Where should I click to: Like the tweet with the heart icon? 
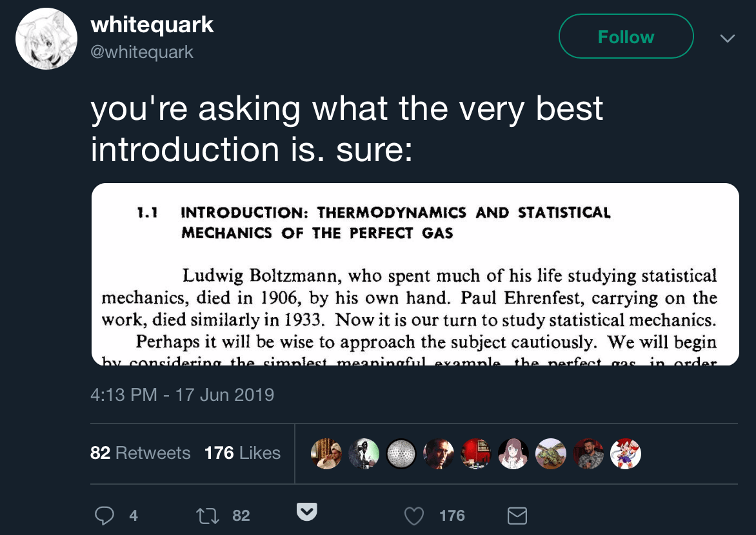pyautogui.click(x=414, y=515)
